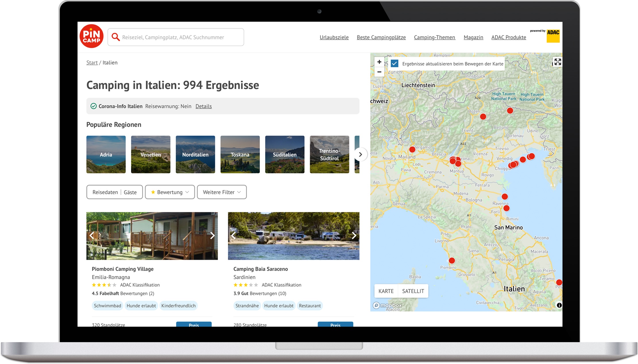Expand the Weitere Filter dropdown
638x364 pixels.
click(222, 192)
